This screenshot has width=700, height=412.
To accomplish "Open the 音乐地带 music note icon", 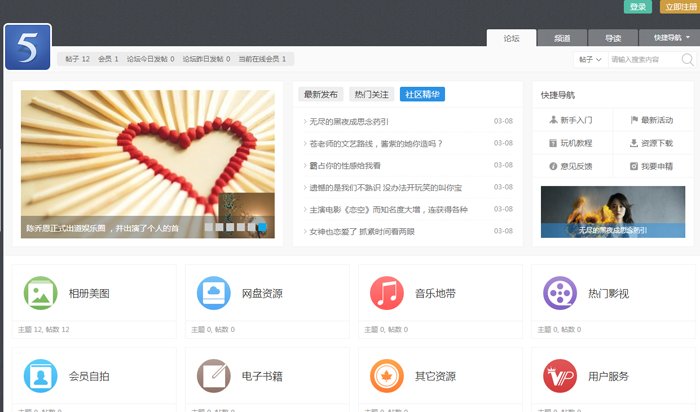I will [387, 293].
